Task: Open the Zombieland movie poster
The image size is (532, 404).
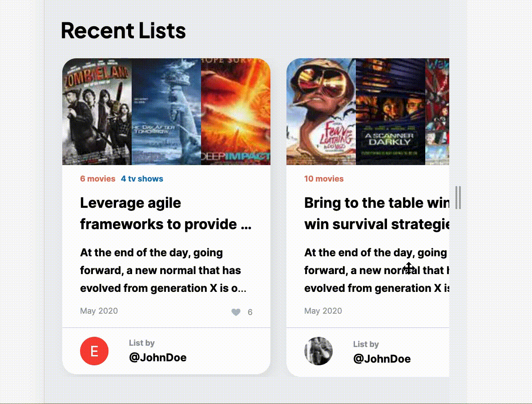Action: 97,112
